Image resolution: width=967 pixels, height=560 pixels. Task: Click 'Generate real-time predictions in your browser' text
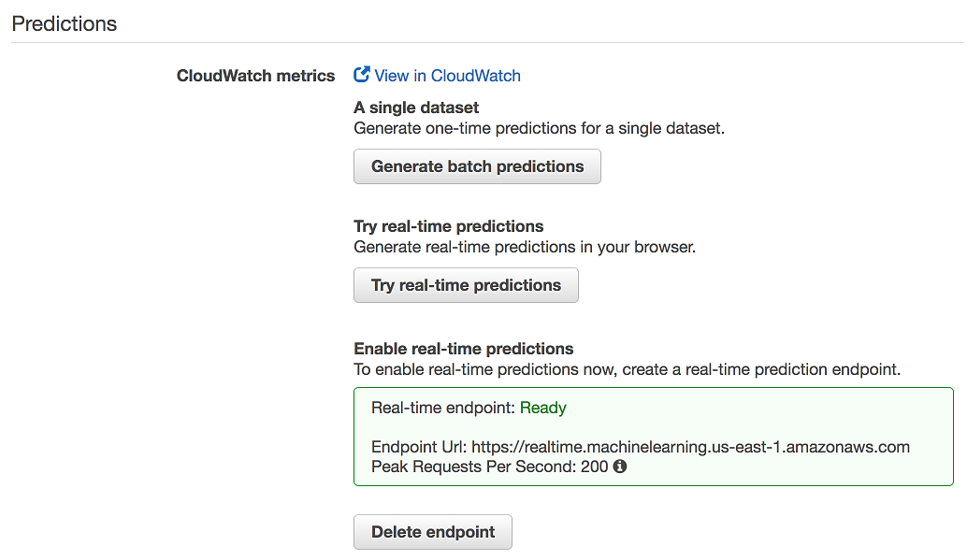coord(525,248)
